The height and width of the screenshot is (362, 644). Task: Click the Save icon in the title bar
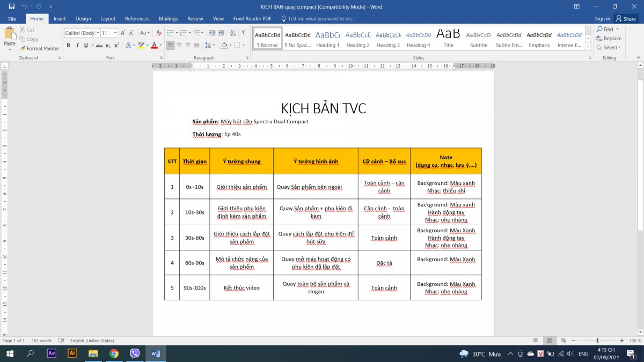(x=11, y=6)
